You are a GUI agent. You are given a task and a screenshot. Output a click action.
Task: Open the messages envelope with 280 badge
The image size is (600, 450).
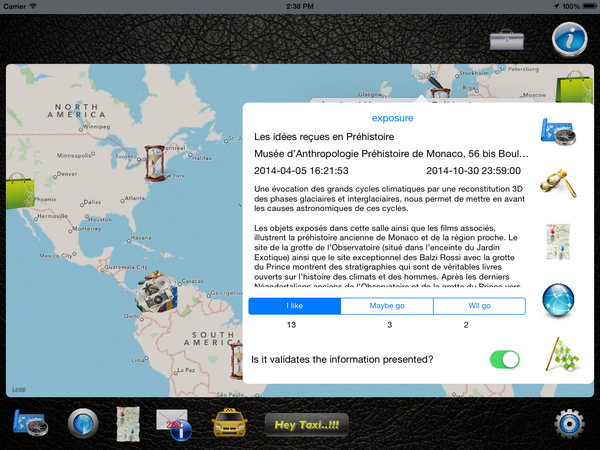pos(174,425)
